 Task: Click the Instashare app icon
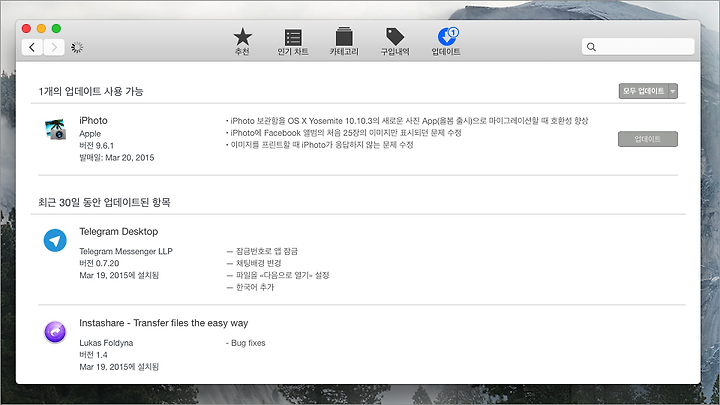55,332
